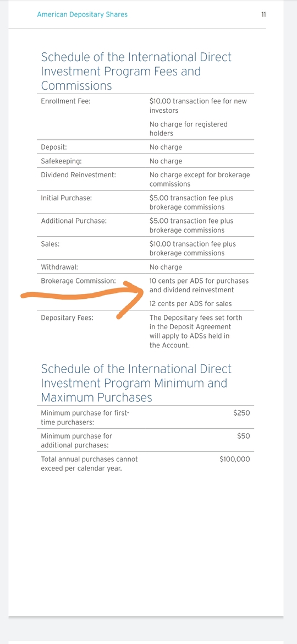Select the Dividend Reinvestment label
Image resolution: width=297 pixels, height=644 pixels.
pos(78,175)
